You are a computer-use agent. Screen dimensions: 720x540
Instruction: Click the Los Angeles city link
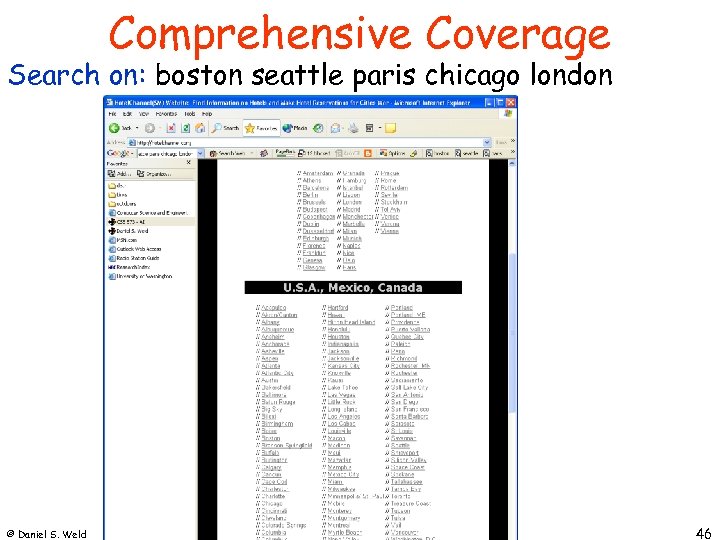pos(344,416)
